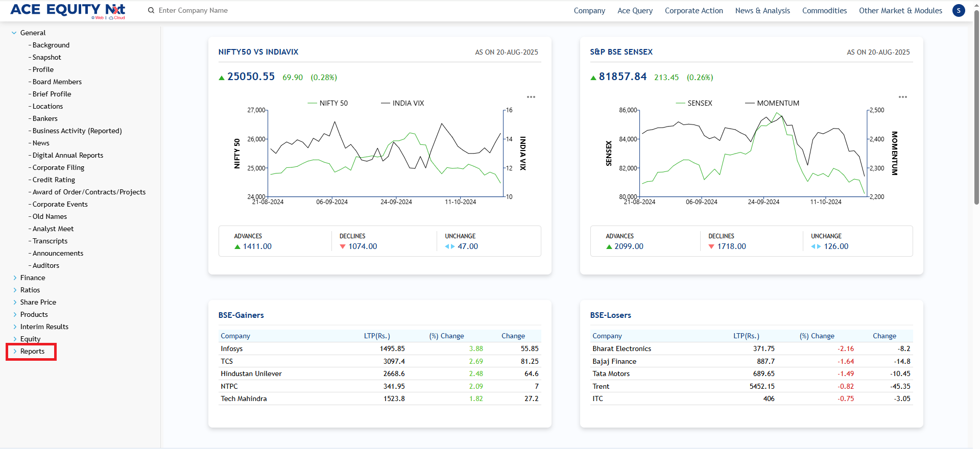Collapse the General section in sidebar
The height and width of the screenshot is (449, 980).
click(x=14, y=33)
